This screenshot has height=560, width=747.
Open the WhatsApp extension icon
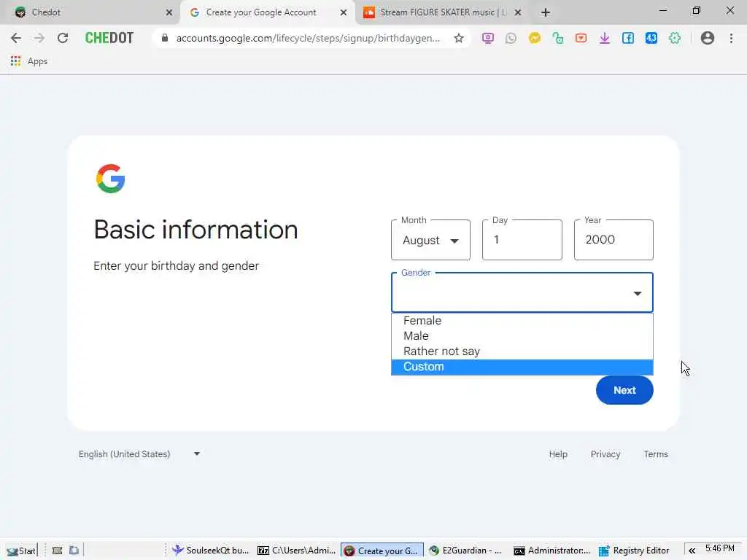point(511,38)
